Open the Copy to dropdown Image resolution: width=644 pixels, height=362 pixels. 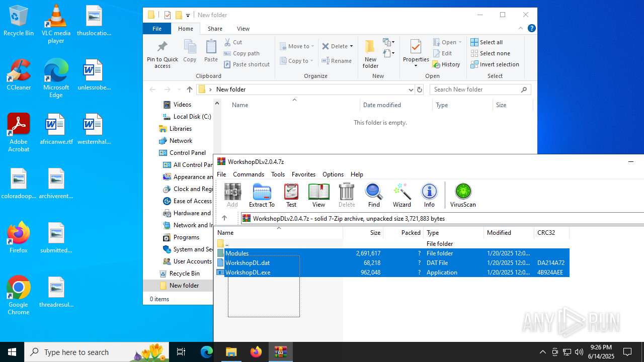297,61
